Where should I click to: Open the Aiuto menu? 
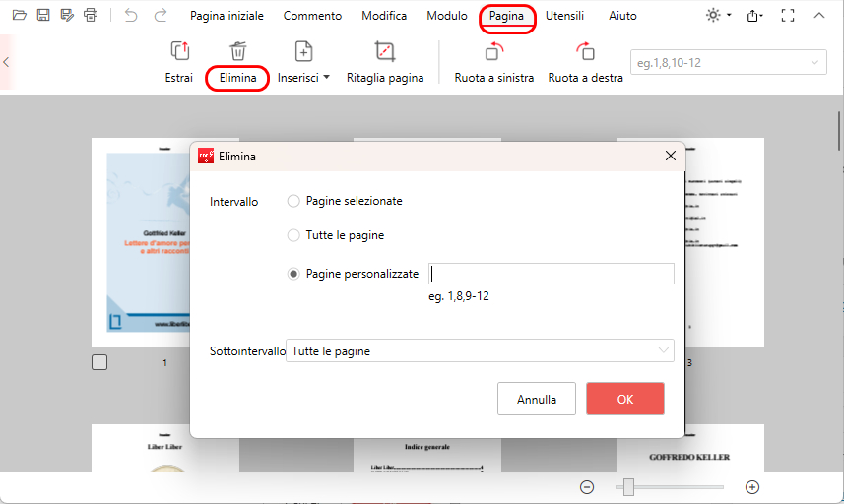(622, 16)
